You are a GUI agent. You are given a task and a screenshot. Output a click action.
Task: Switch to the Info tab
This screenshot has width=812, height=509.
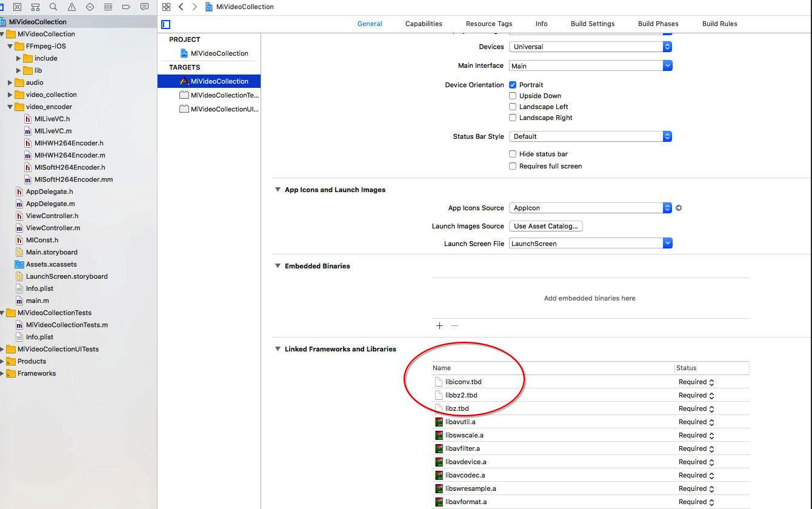(x=541, y=24)
